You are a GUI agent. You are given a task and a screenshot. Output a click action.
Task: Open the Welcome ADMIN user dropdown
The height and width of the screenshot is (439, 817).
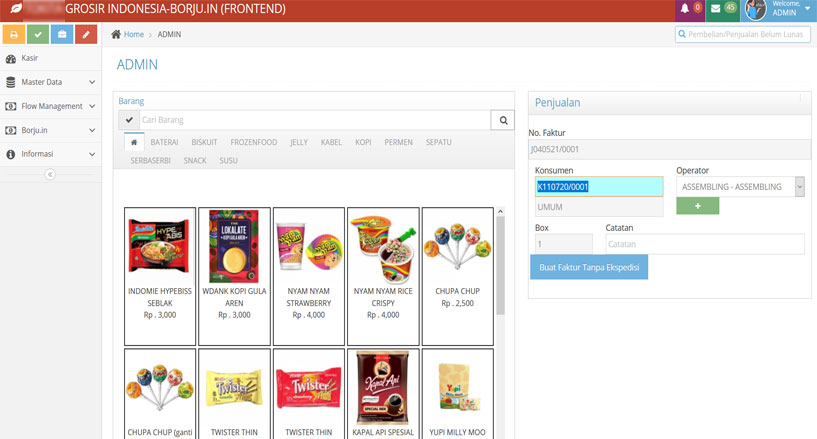pos(778,10)
